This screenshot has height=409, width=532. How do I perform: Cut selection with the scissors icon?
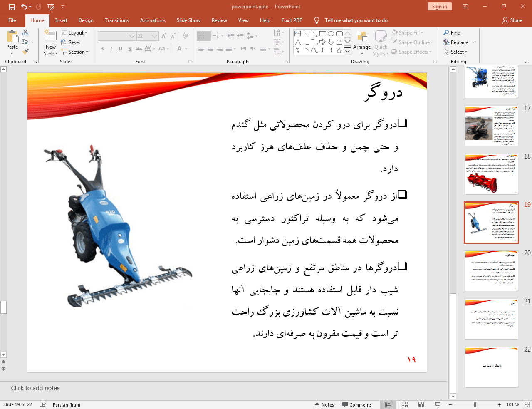click(25, 32)
